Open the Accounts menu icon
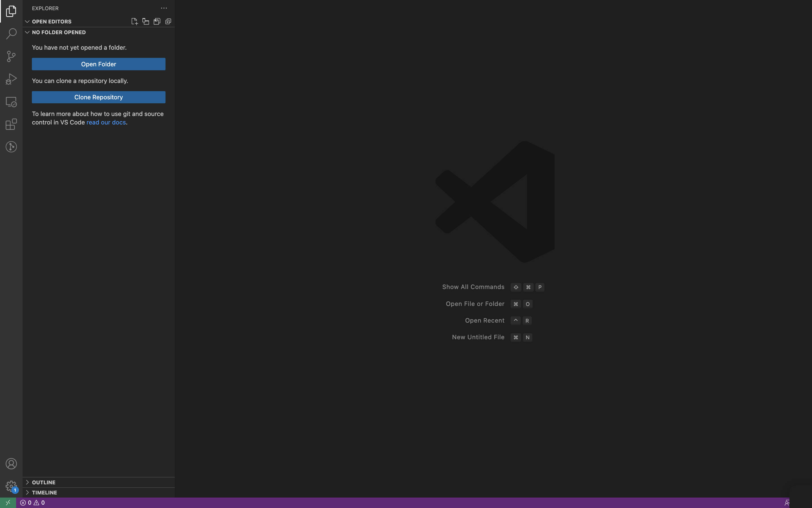Image resolution: width=812 pixels, height=508 pixels. (11, 464)
